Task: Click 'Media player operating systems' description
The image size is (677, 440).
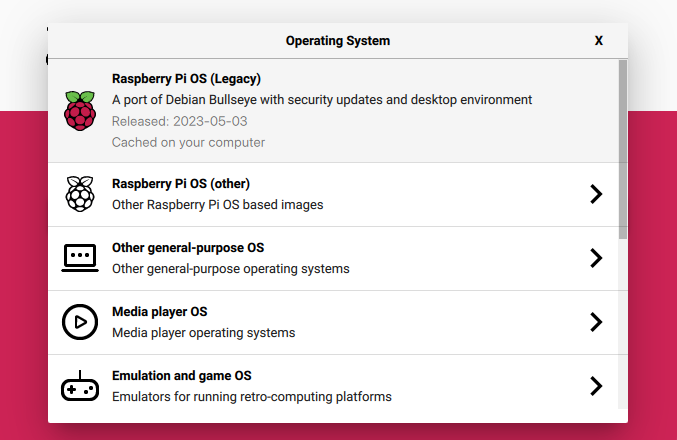Action: click(204, 333)
